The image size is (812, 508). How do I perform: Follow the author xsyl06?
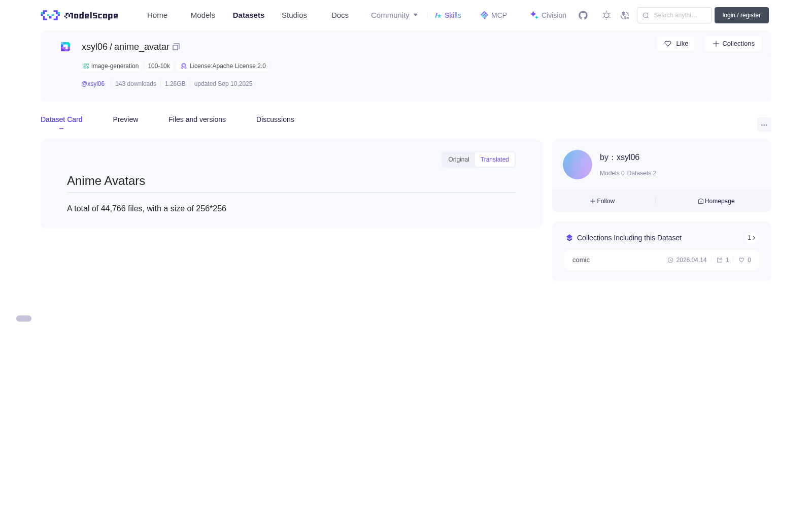pyautogui.click(x=602, y=201)
